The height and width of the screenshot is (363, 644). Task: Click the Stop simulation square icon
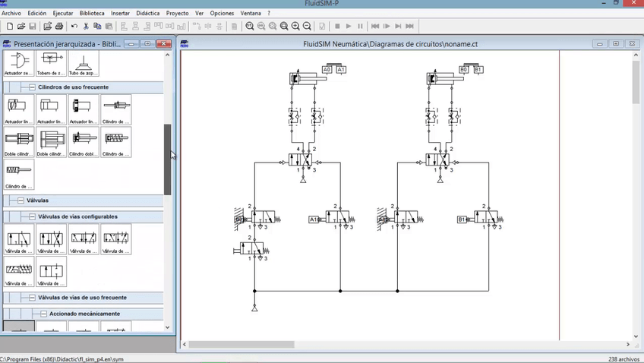tap(337, 27)
